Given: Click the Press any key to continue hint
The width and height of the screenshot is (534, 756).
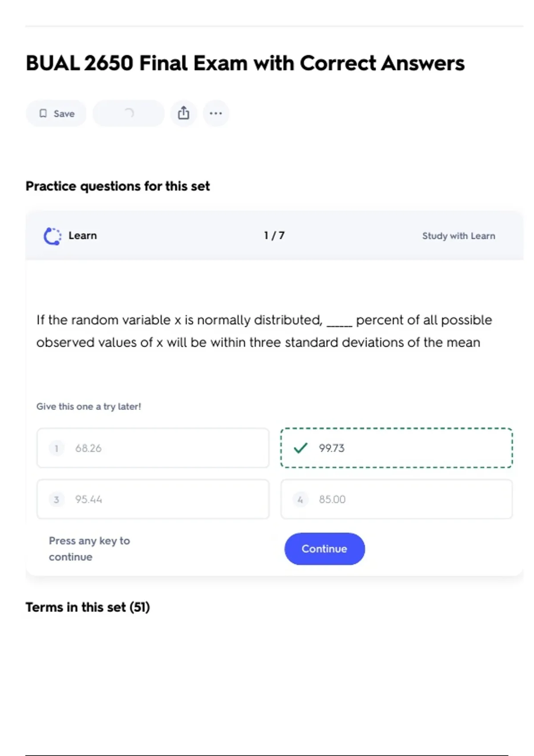Looking at the screenshot, I should pos(89,549).
